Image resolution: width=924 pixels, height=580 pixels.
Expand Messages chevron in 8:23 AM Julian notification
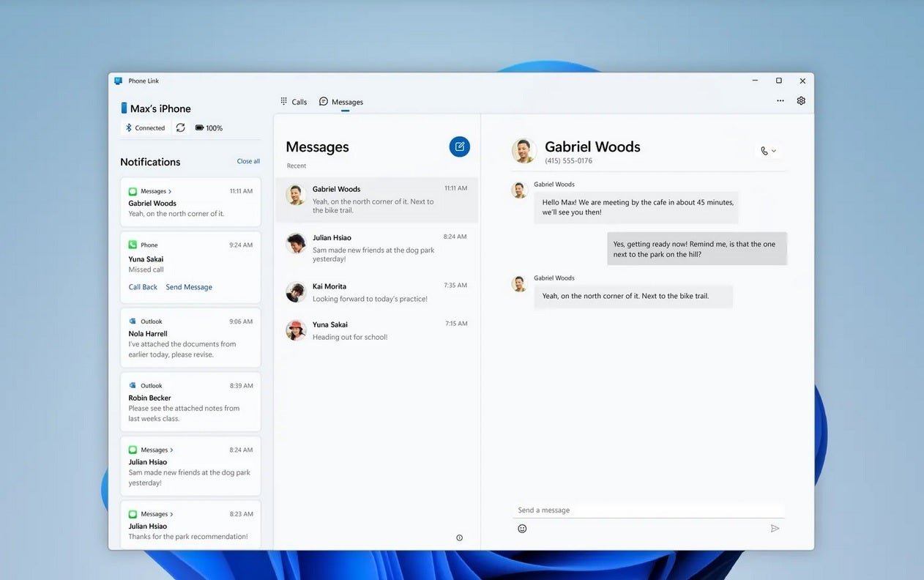[x=171, y=515]
